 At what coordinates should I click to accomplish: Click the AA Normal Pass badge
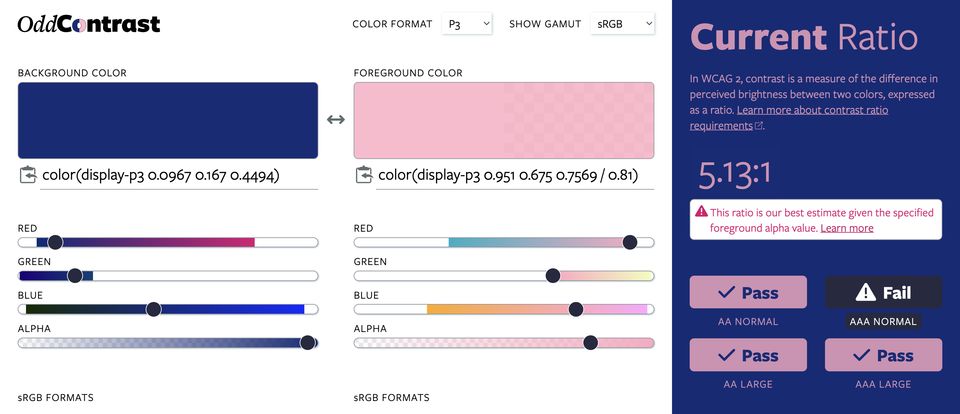tap(748, 293)
